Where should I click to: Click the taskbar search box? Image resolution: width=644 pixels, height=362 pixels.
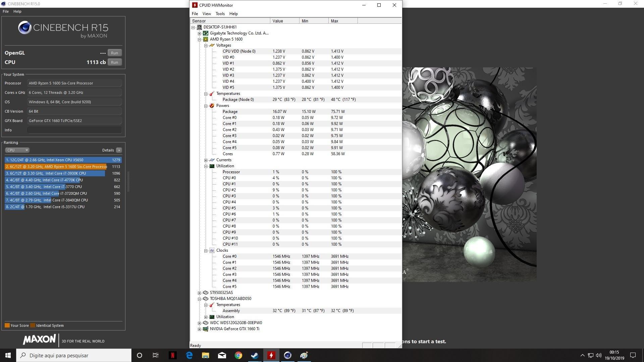[74, 355]
